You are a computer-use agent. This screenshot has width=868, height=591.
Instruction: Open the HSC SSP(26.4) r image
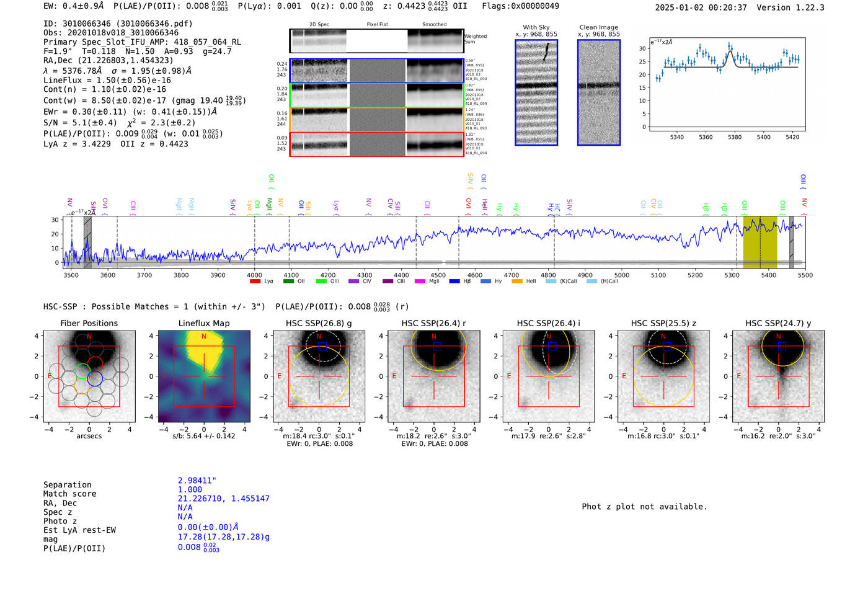tap(434, 376)
